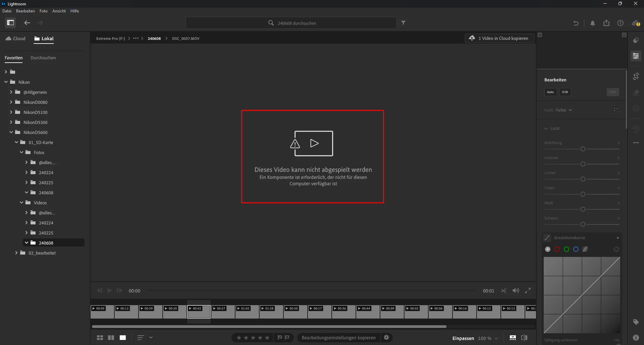Open the filter funnel icon

[x=404, y=23]
